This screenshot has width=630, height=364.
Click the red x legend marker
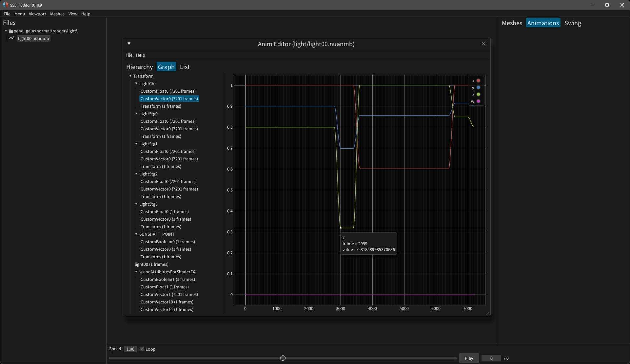[478, 81]
